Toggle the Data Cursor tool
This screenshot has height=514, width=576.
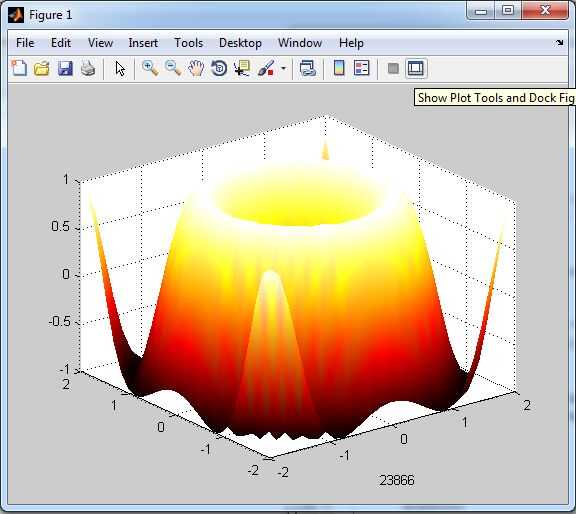(x=242, y=68)
